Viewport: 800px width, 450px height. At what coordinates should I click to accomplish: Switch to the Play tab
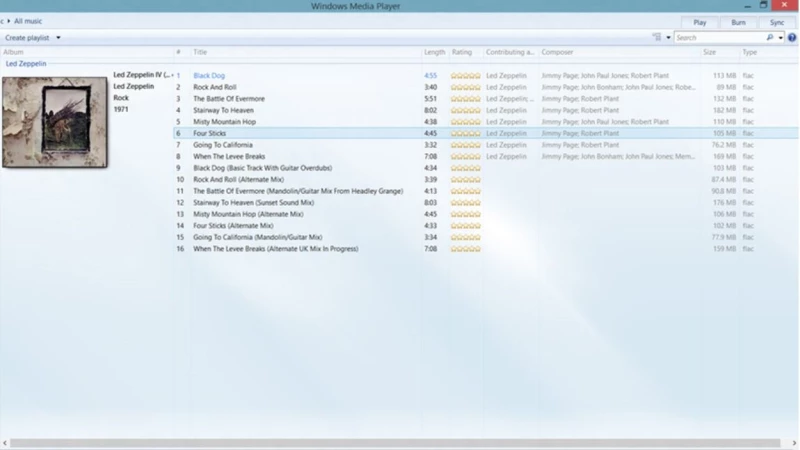pos(699,22)
